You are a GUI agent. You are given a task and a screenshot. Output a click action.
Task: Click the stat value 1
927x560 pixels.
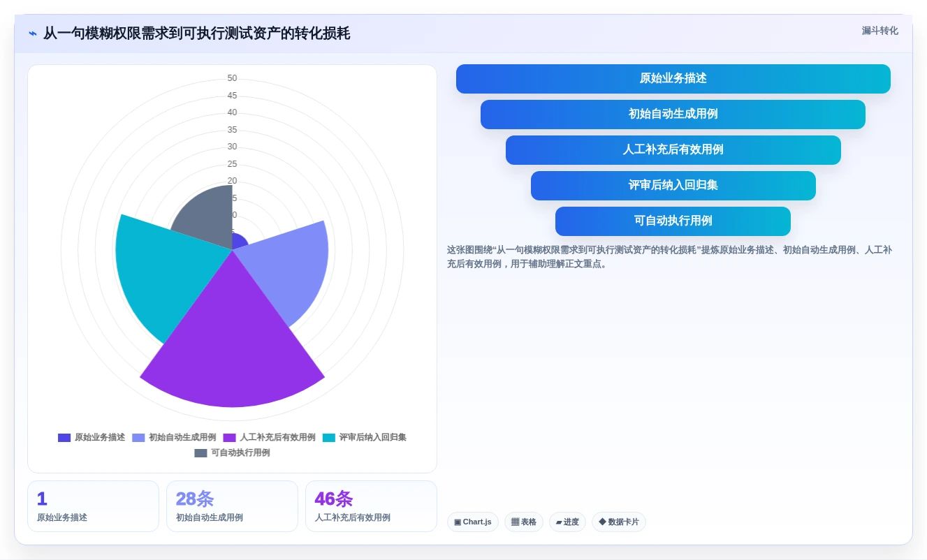pos(42,499)
